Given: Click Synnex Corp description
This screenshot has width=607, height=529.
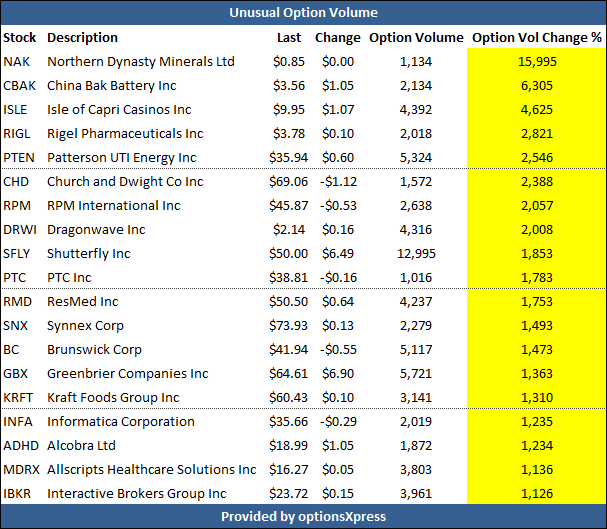Looking at the screenshot, I should pos(86,325).
